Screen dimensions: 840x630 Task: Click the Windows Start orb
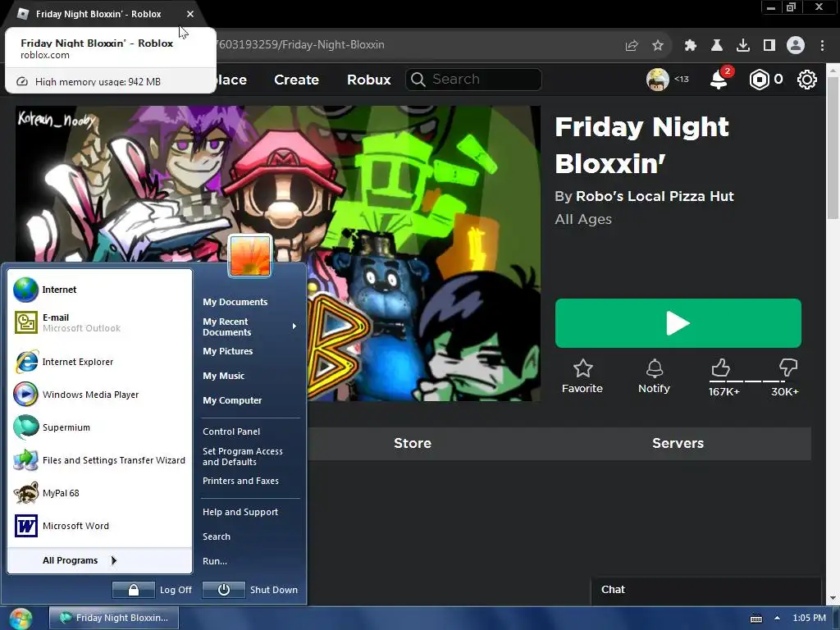click(x=21, y=619)
